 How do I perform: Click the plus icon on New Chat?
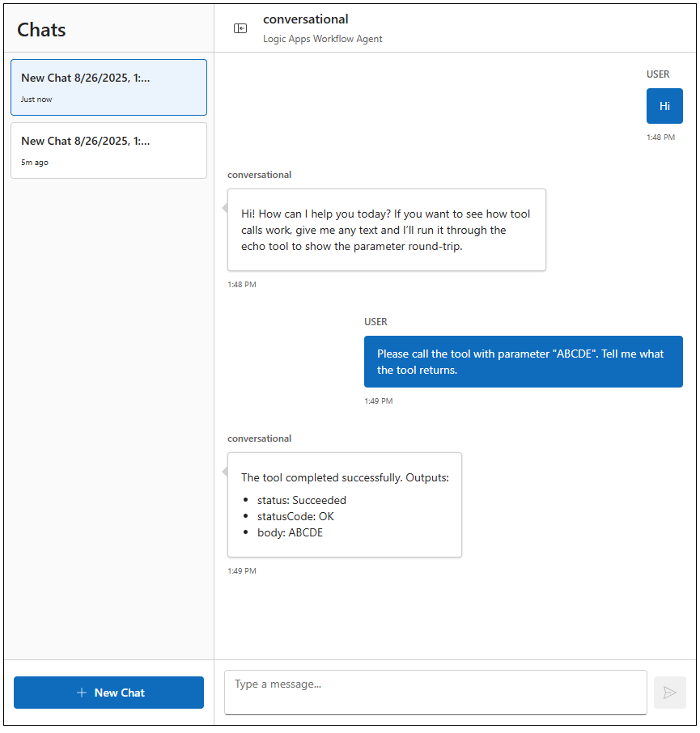point(81,693)
